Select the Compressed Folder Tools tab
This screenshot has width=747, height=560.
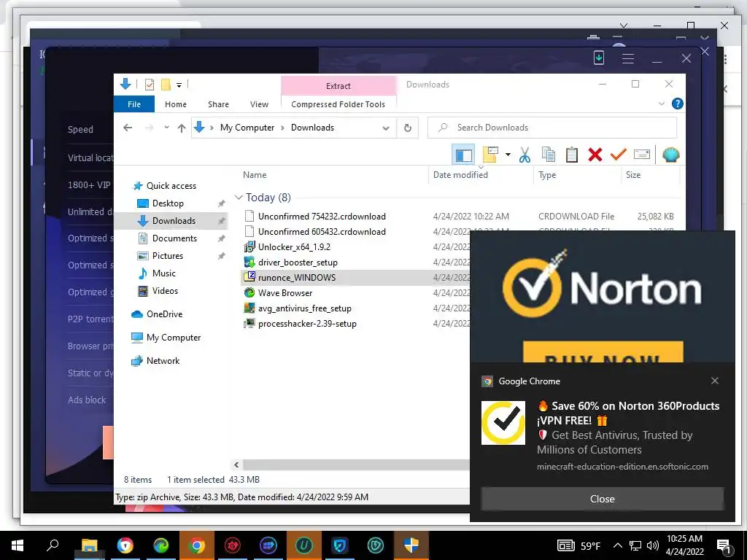click(338, 104)
